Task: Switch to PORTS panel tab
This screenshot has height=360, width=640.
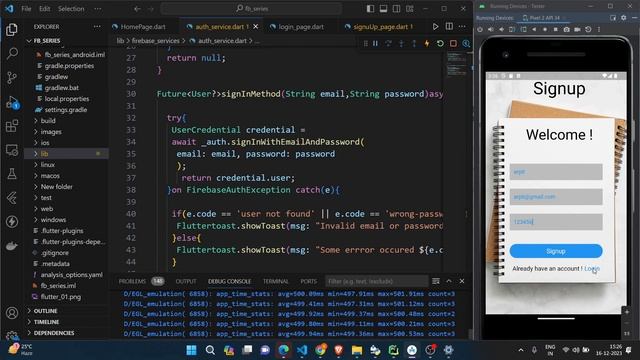Action: click(308, 281)
